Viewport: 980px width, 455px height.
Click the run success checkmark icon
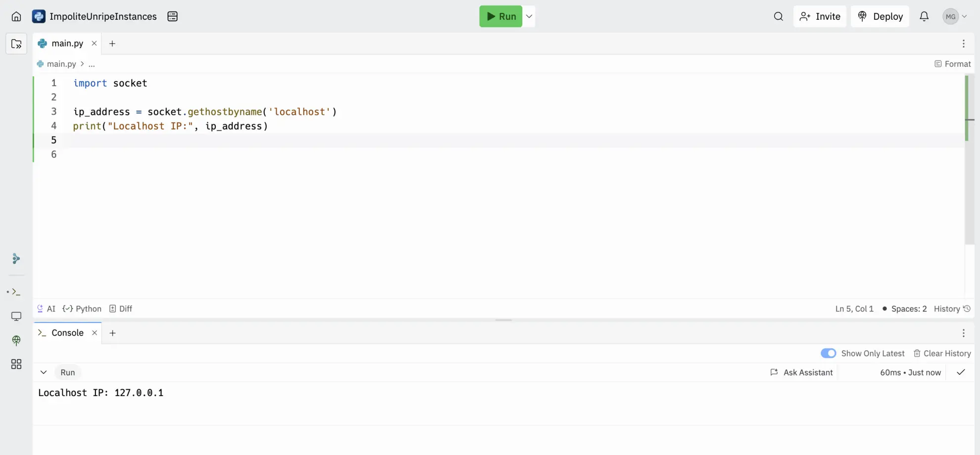tap(960, 372)
